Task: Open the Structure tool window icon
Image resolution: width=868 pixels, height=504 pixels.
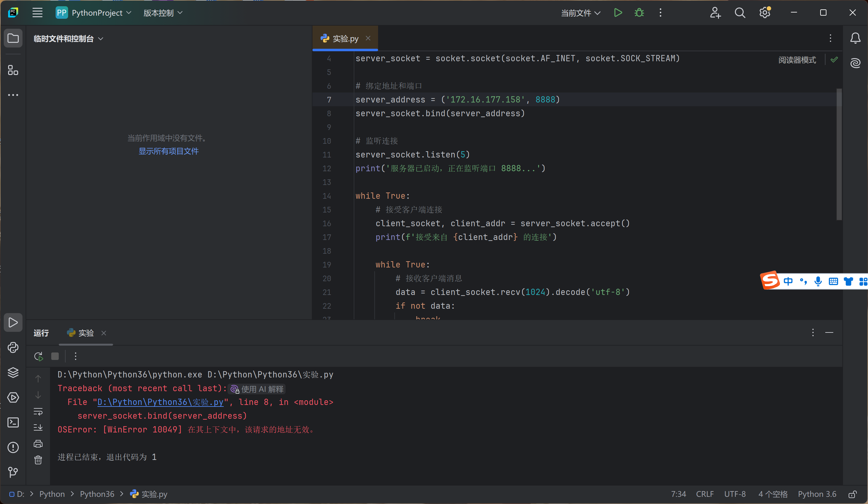Action: coord(13,70)
